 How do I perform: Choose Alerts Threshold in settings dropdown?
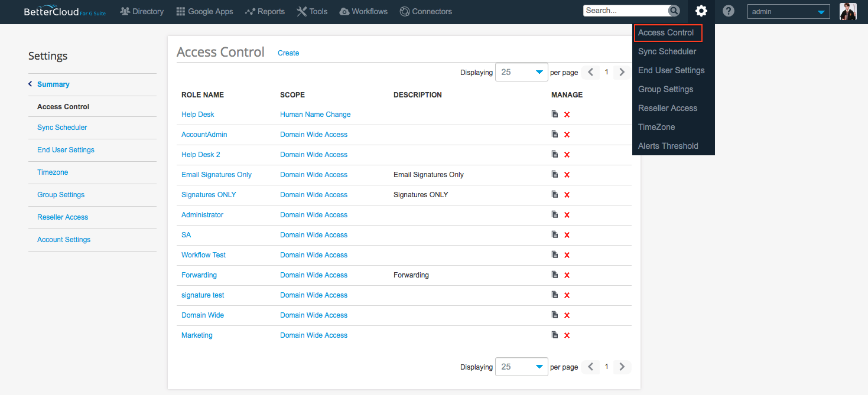tap(668, 146)
